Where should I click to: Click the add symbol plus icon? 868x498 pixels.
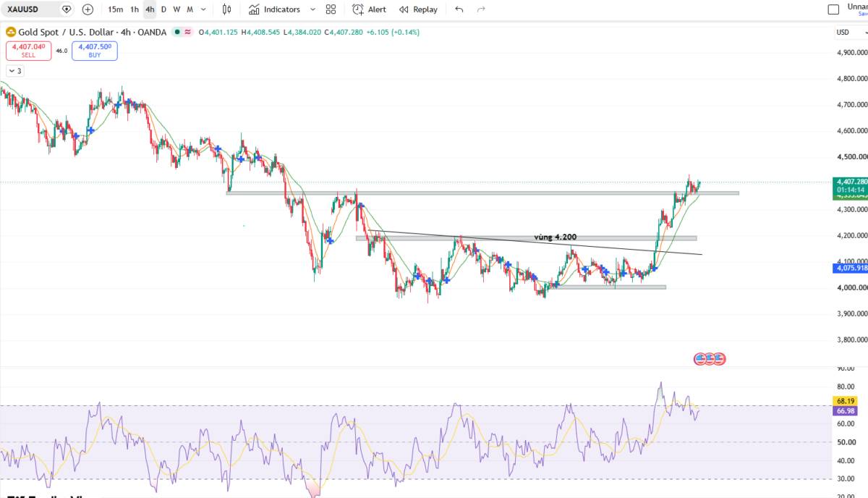point(88,9)
